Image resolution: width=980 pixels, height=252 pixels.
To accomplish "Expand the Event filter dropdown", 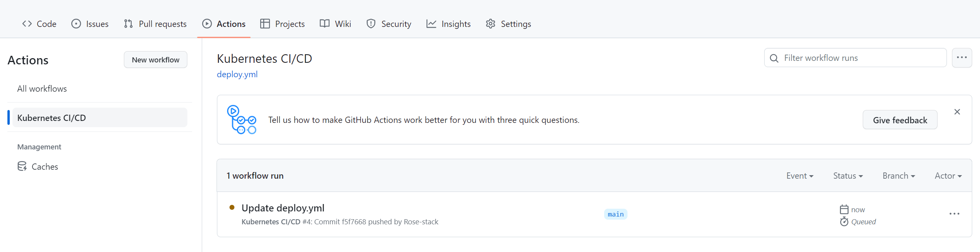I will pos(800,176).
